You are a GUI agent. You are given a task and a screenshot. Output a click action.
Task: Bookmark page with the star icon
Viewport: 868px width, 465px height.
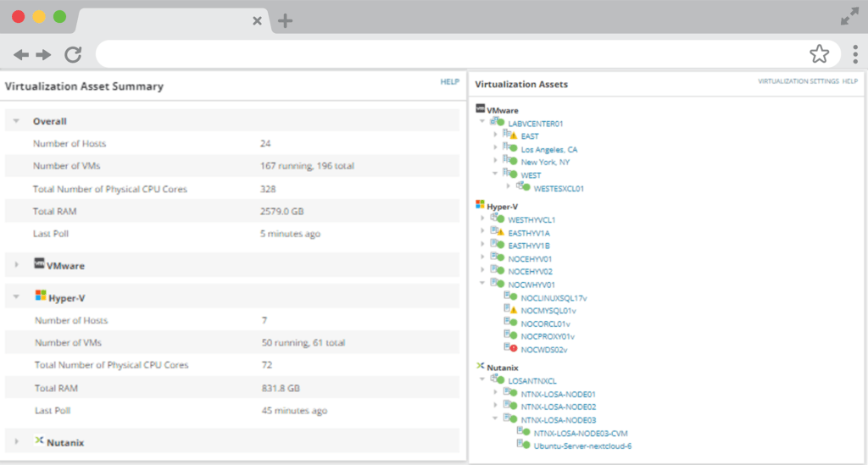point(819,55)
